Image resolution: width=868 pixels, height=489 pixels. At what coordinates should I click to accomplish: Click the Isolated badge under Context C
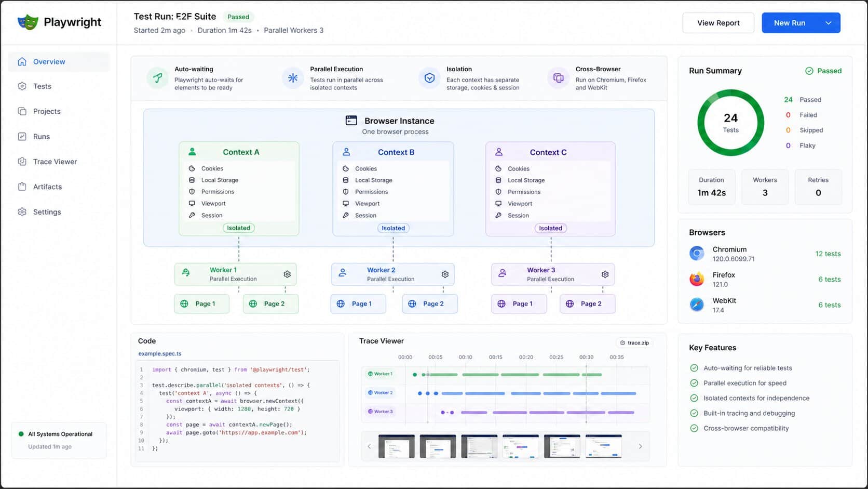(551, 228)
